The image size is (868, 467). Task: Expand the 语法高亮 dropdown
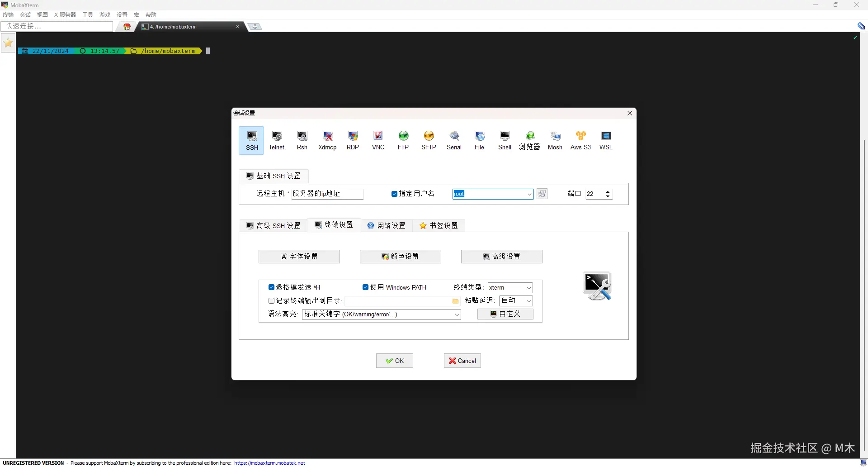pyautogui.click(x=457, y=315)
